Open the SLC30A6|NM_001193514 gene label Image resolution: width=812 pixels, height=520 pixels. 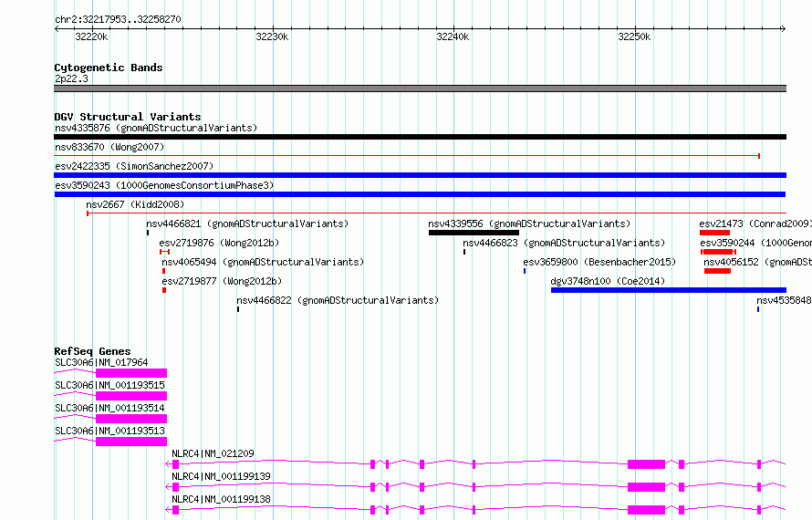tap(109, 408)
